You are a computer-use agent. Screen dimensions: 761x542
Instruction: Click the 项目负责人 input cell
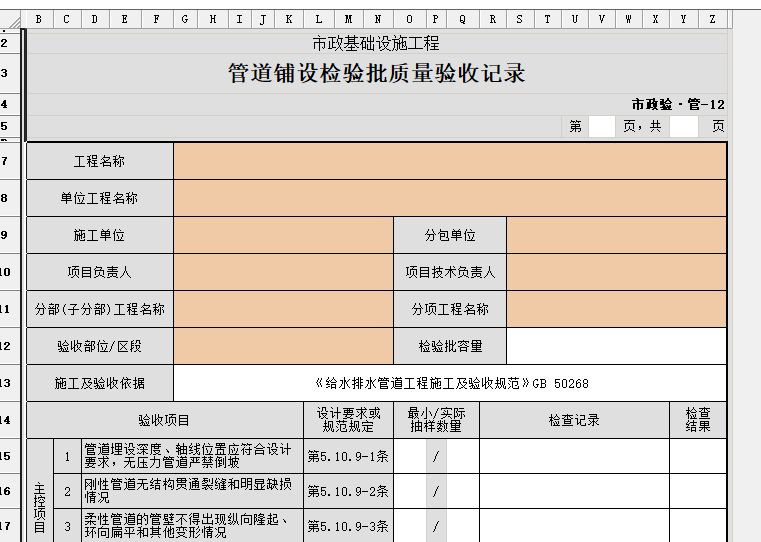[x=283, y=272]
